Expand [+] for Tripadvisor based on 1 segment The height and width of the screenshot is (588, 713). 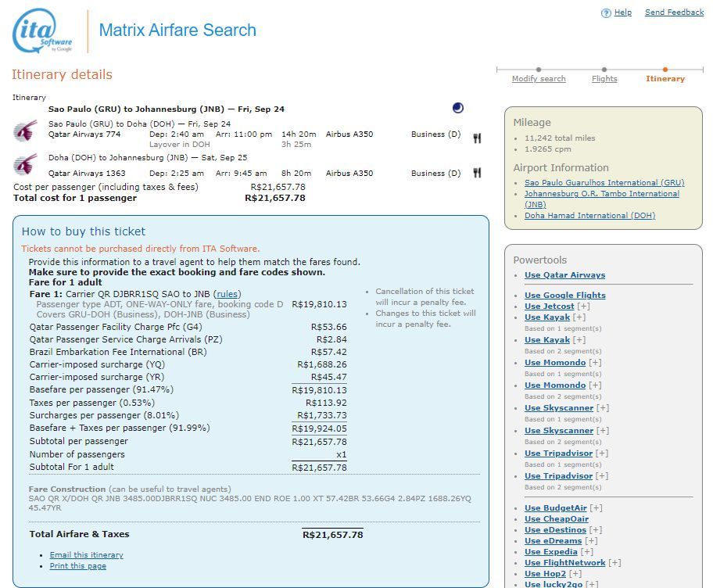click(x=602, y=453)
